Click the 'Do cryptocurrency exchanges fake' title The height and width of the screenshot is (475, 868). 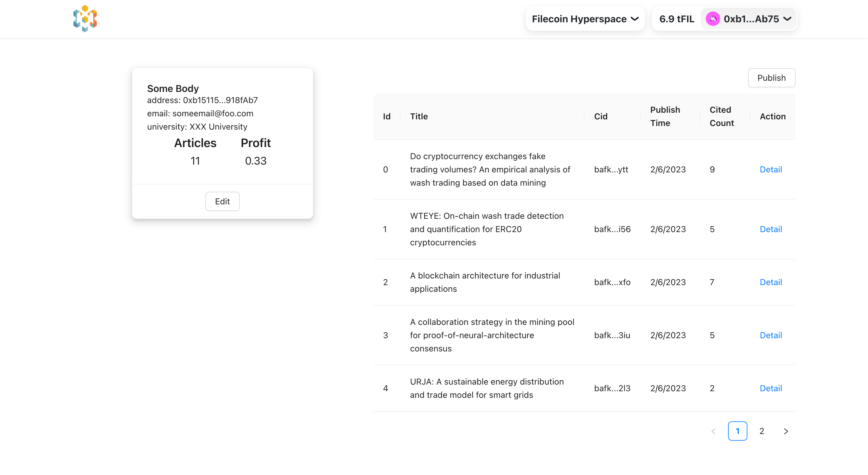[490, 169]
